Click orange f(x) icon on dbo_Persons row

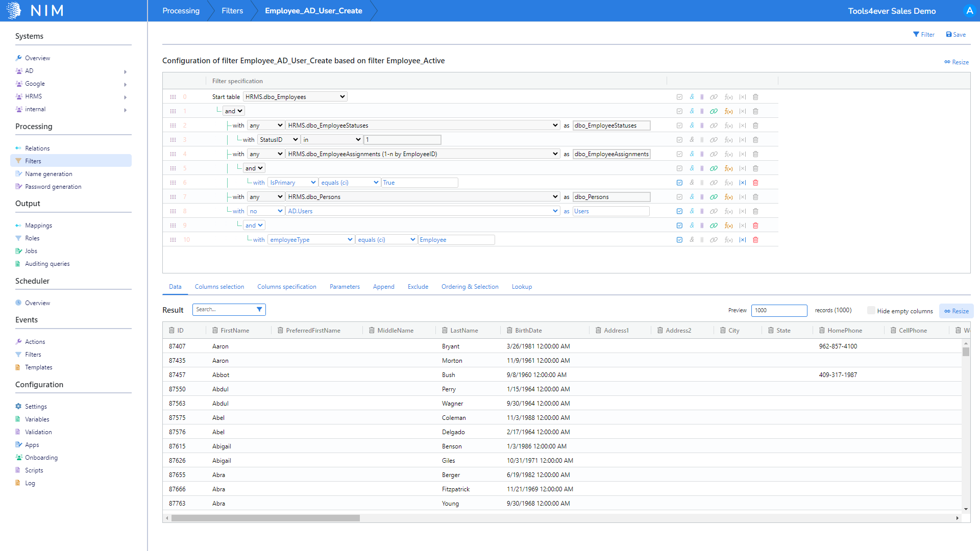[728, 197]
